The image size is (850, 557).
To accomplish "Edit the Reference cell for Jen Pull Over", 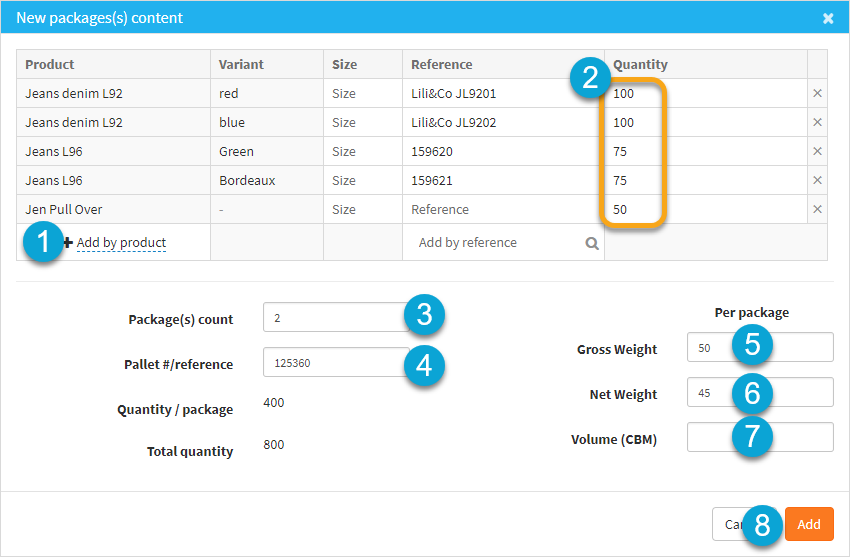I will (x=502, y=210).
